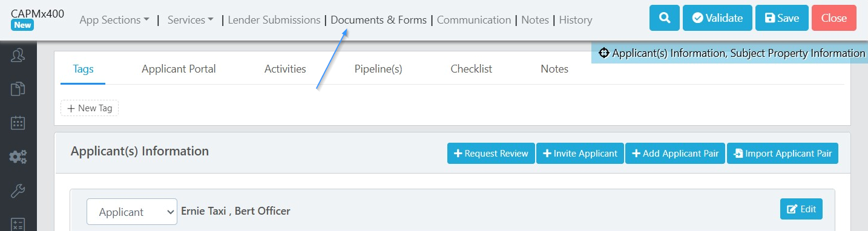Click the magnifier search button
This screenshot has width=868, height=231.
point(665,18)
